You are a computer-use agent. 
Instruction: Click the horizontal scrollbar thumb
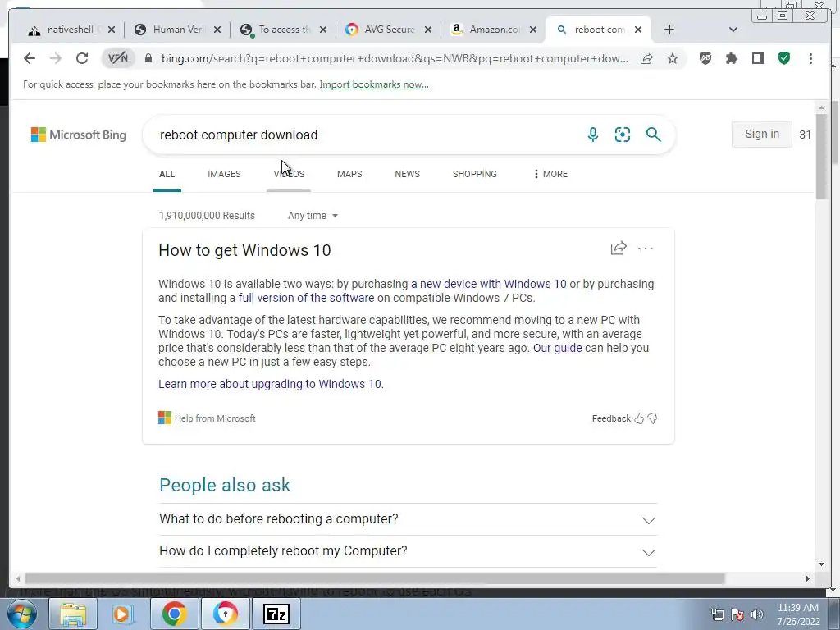(x=375, y=578)
